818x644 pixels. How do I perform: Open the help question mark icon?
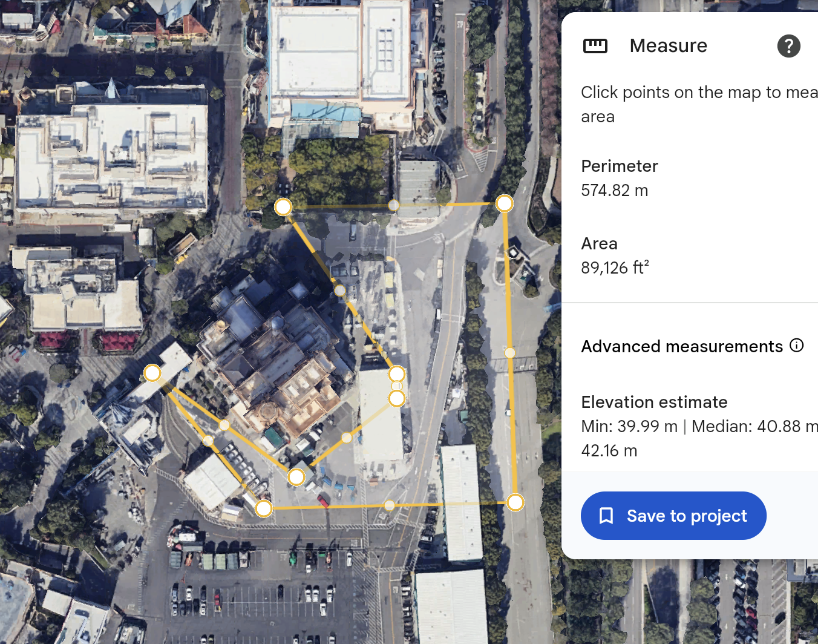pos(788,46)
